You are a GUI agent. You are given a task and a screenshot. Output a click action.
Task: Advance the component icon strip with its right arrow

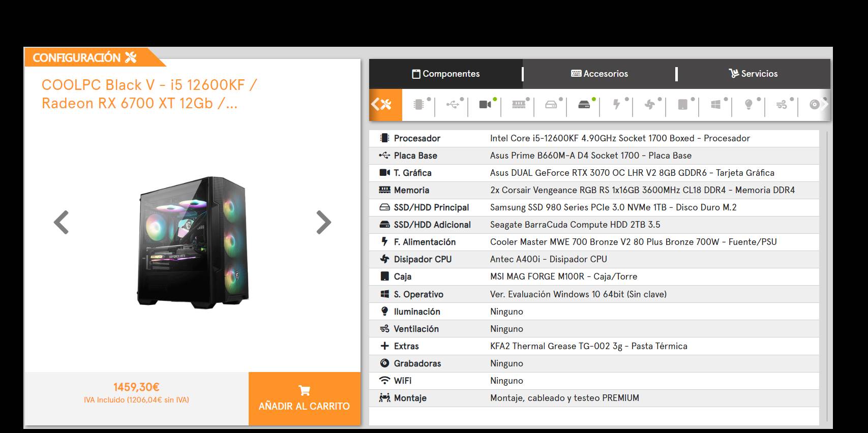tap(825, 104)
